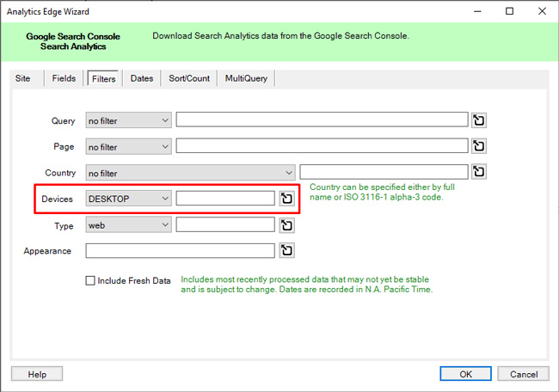Image resolution: width=559 pixels, height=392 pixels.
Task: Open the Country filter dropdown
Action: click(x=189, y=172)
